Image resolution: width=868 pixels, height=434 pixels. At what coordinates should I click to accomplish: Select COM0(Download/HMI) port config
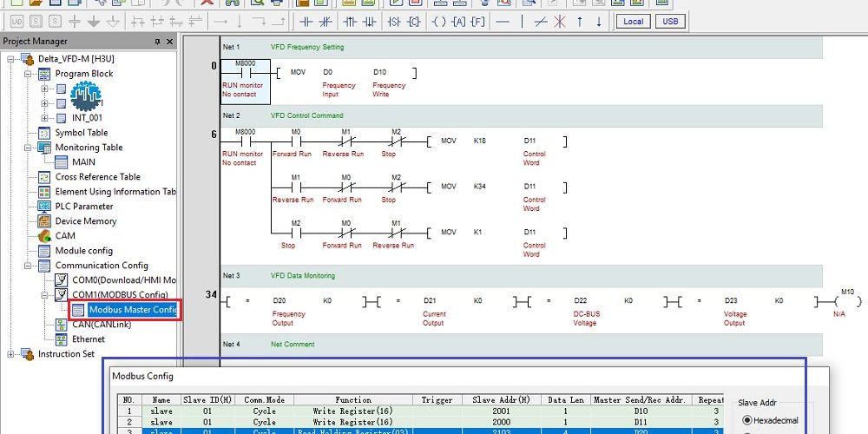tap(124, 280)
